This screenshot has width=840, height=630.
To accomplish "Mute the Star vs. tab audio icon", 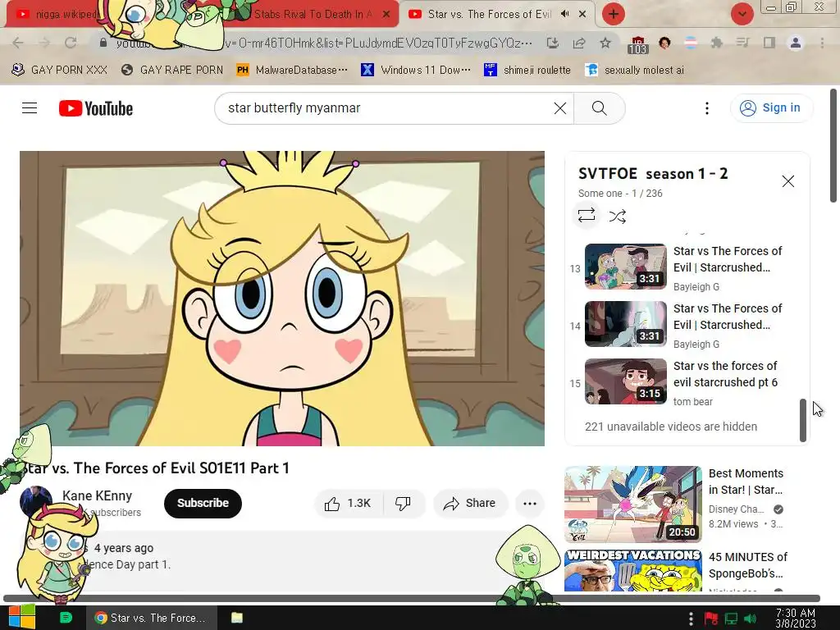I will point(564,14).
